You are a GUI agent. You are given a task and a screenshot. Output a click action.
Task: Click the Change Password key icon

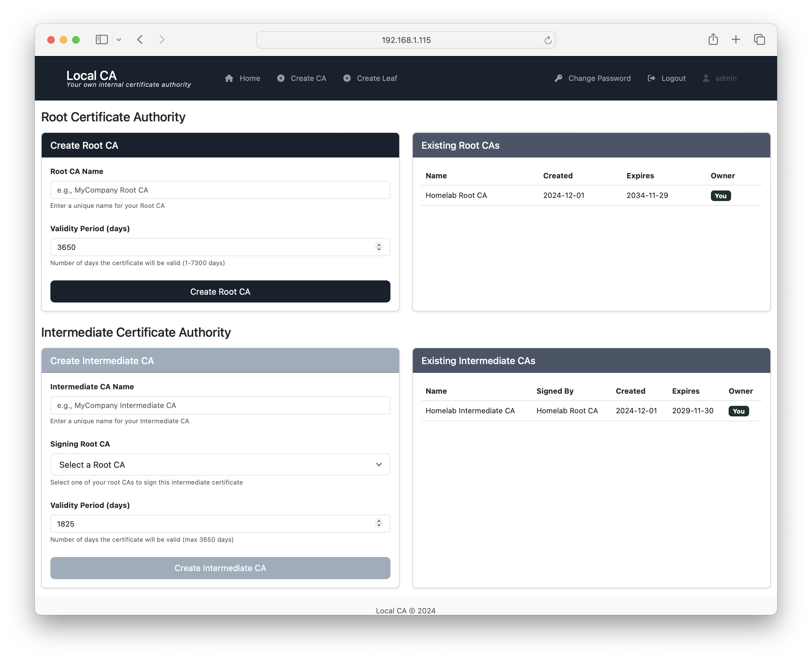(x=558, y=78)
